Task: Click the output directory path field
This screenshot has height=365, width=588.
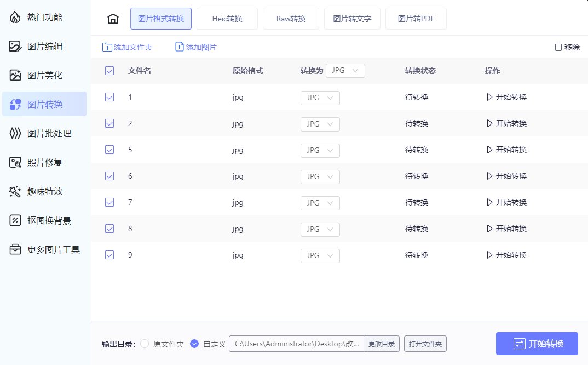Action: pos(296,344)
